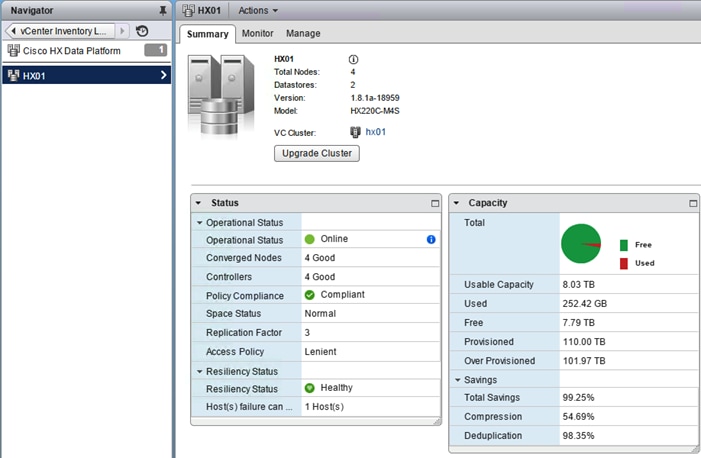Collapse the Operational Status section

point(200,223)
